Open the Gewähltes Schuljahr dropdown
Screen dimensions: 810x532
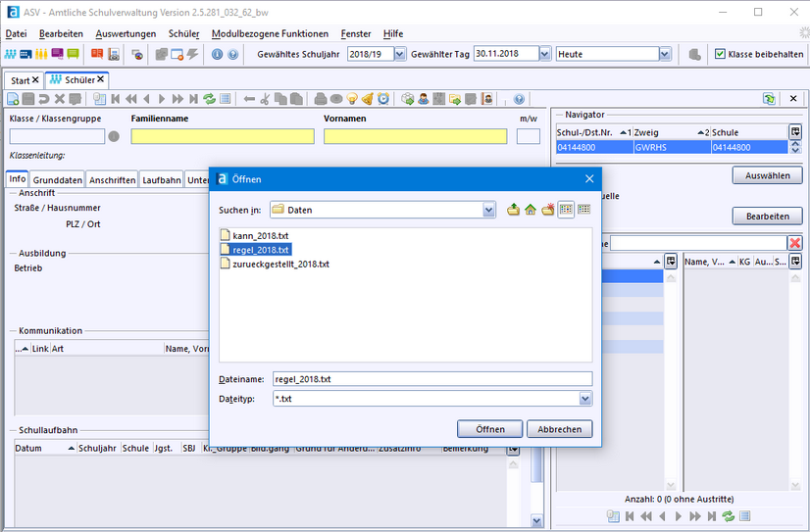399,54
